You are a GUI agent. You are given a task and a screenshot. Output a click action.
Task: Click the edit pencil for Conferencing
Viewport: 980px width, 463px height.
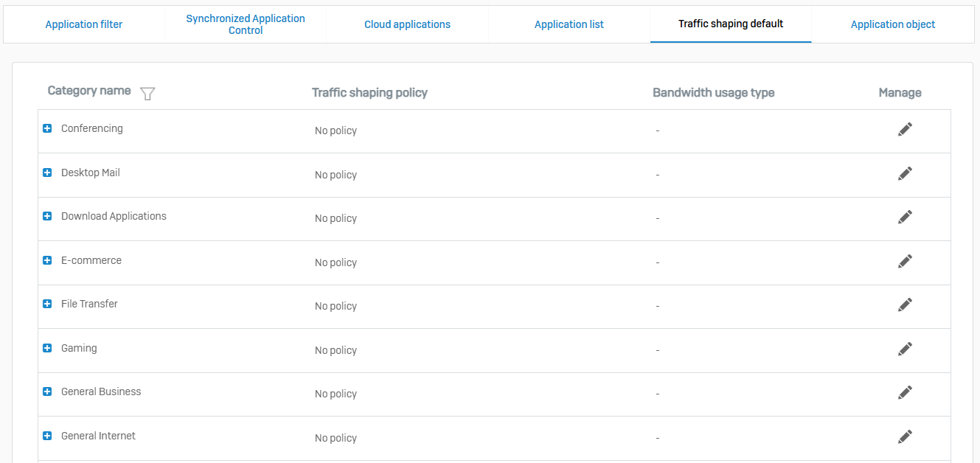point(905,129)
